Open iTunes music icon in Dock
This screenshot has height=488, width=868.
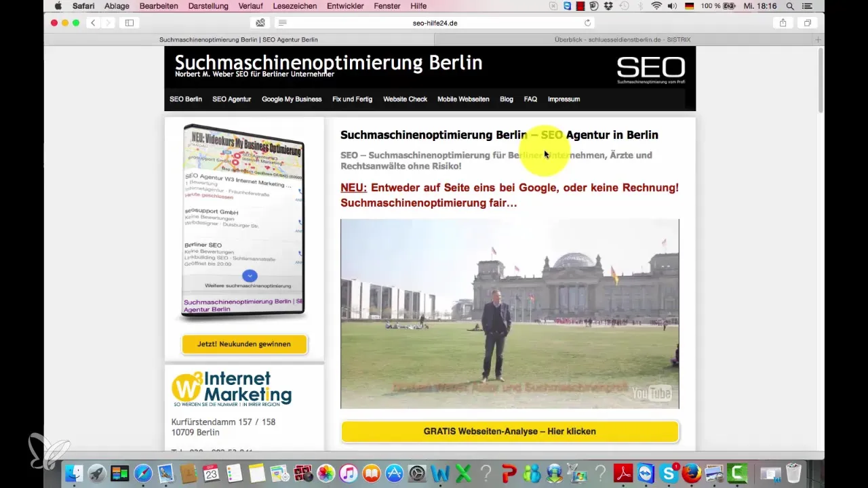pos(349,472)
